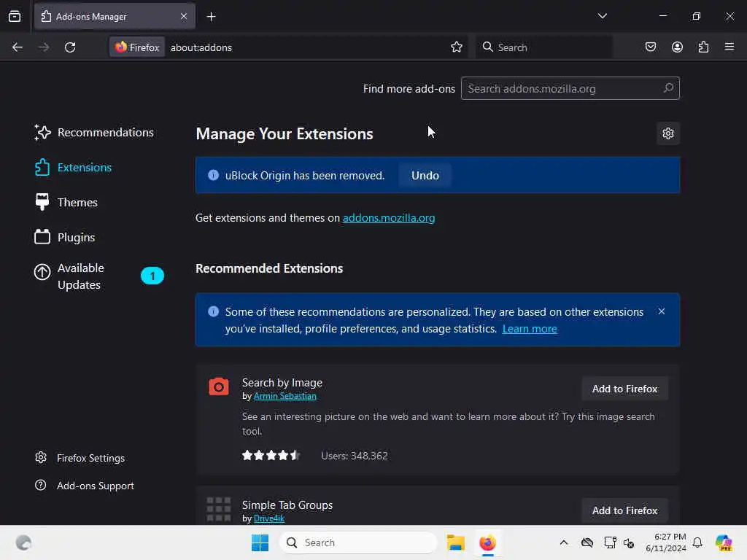
Task: Open File Explorer from the taskbar
Action: 455,542
